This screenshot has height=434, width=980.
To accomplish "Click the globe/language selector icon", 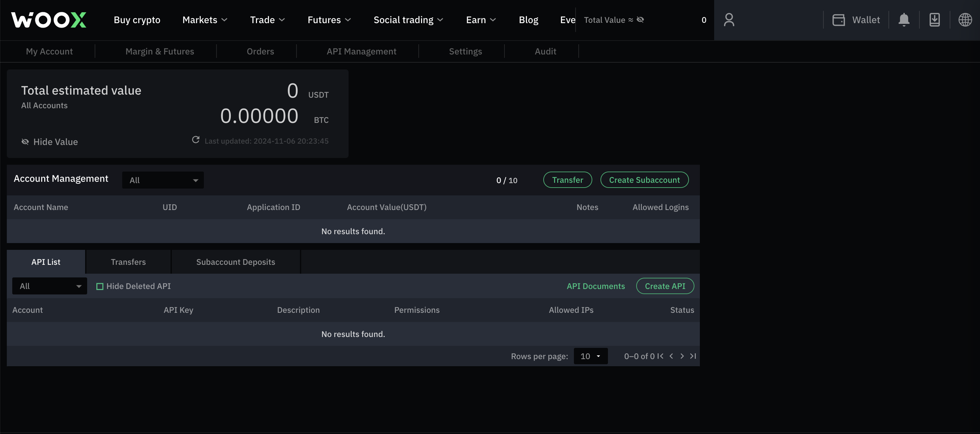I will (x=965, y=19).
